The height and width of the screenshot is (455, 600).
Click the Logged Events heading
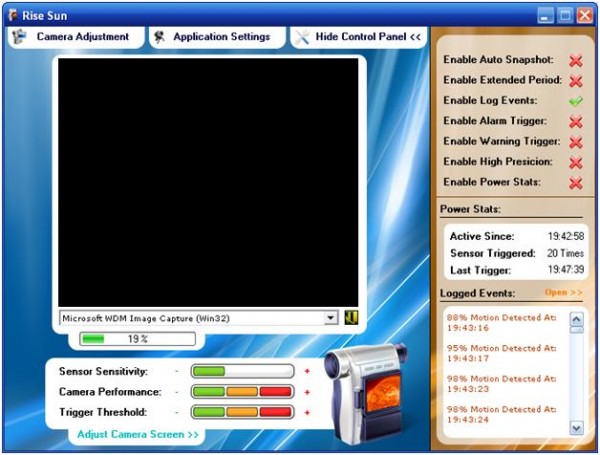tap(478, 294)
